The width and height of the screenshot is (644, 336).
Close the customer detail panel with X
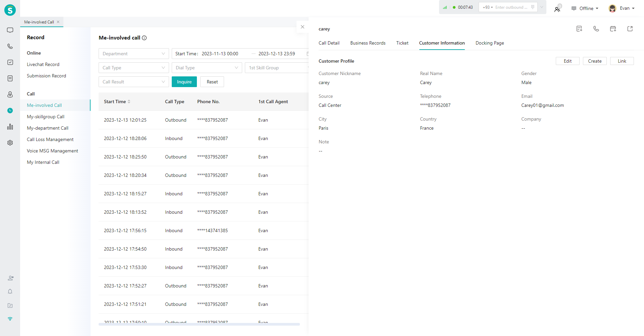tap(303, 27)
